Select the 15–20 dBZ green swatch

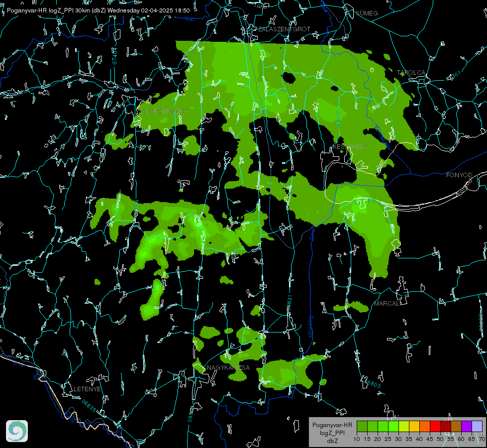[x=373, y=426]
